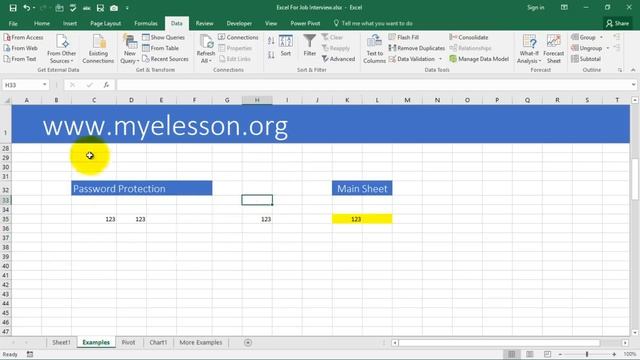Click Tell me what you want to do
Screen dimensions: 640x360
click(x=373, y=24)
